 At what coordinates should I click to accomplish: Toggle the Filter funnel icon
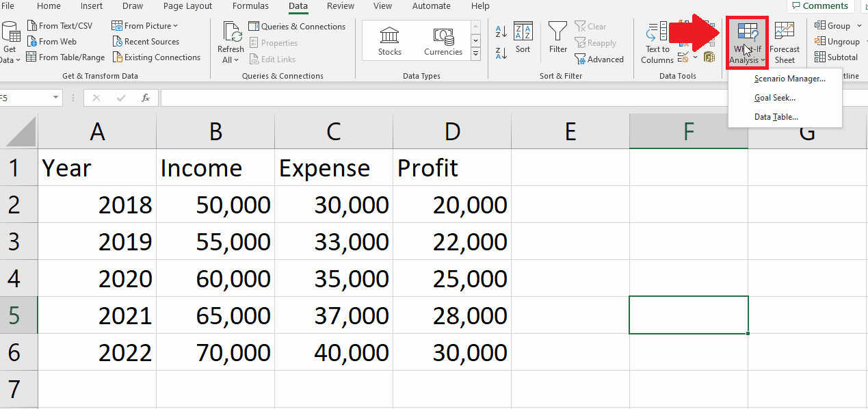558,38
